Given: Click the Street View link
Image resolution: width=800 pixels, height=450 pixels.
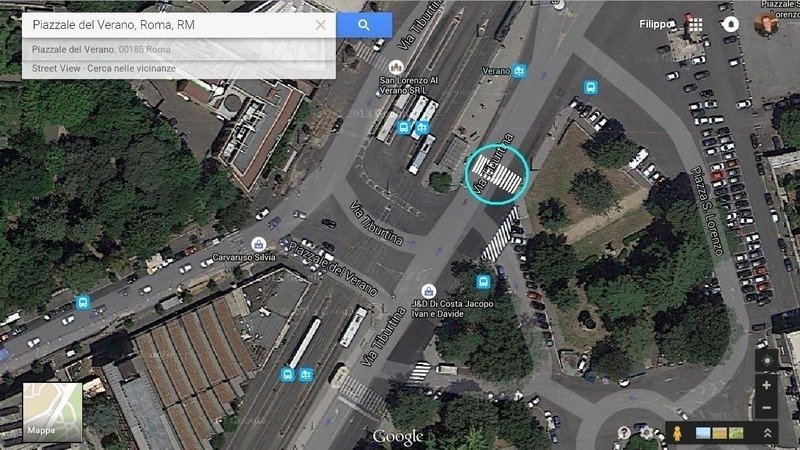Looking at the screenshot, I should pos(56,68).
